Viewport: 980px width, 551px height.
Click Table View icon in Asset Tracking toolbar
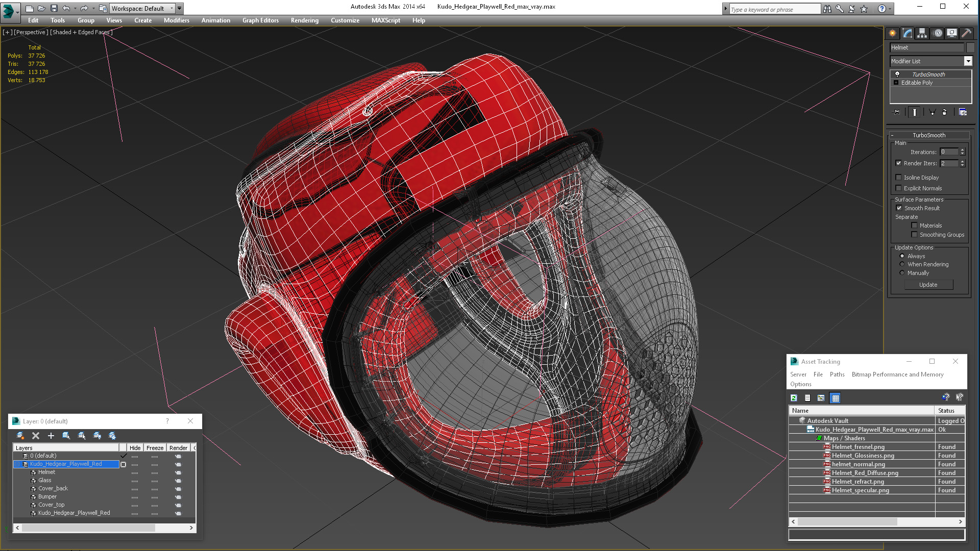point(835,398)
